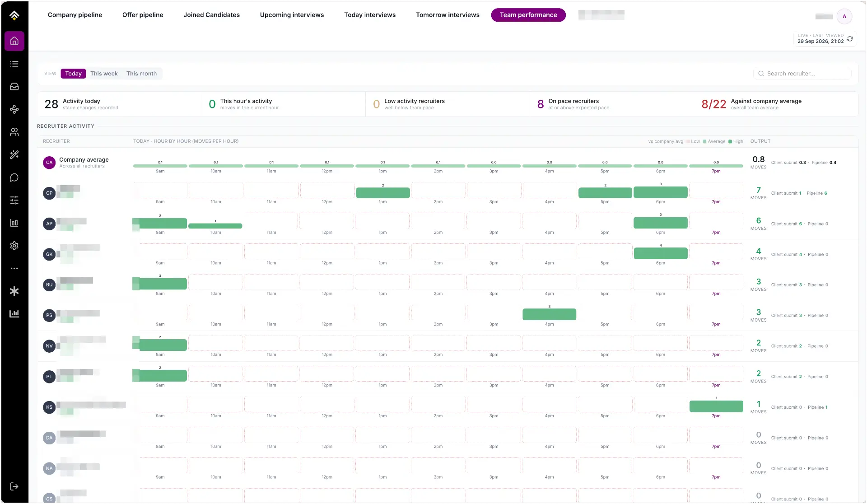Open Upcoming interviews tab
The height and width of the screenshot is (504, 867).
tap(292, 15)
